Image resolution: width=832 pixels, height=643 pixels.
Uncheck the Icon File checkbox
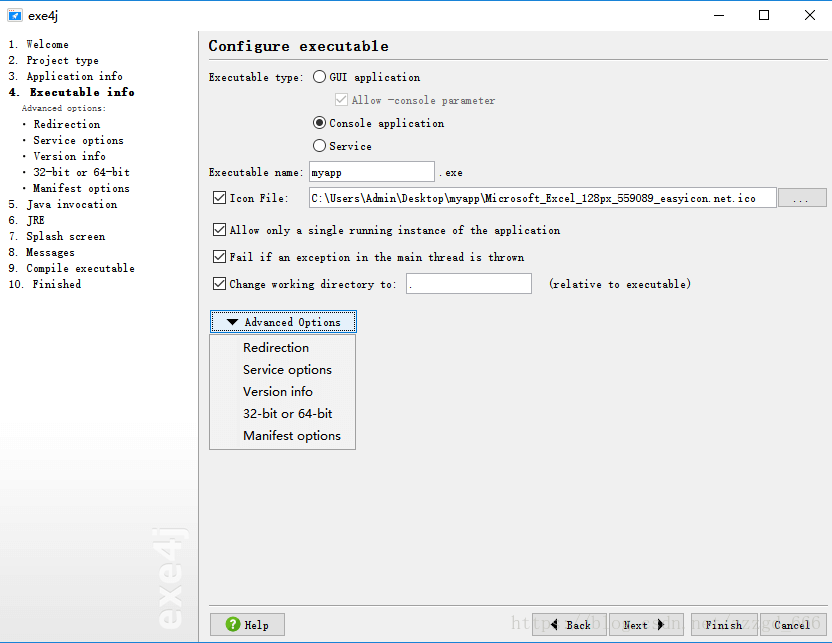pyautogui.click(x=219, y=198)
